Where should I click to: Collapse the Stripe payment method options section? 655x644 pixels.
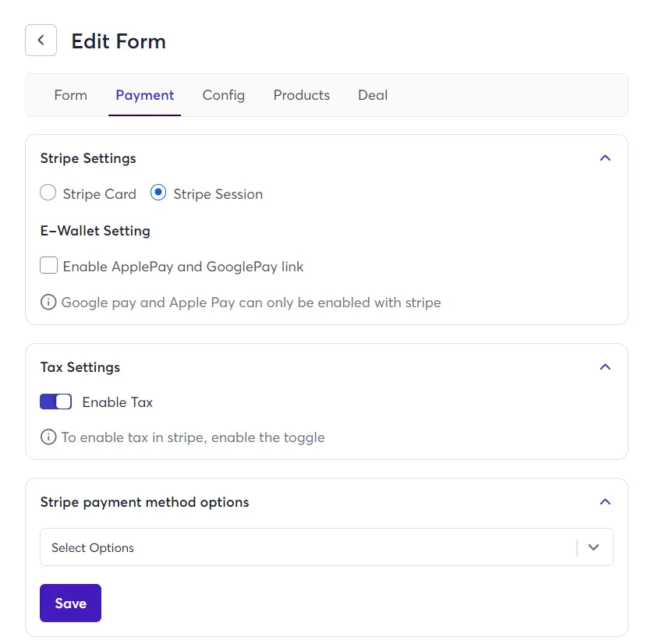click(x=605, y=501)
